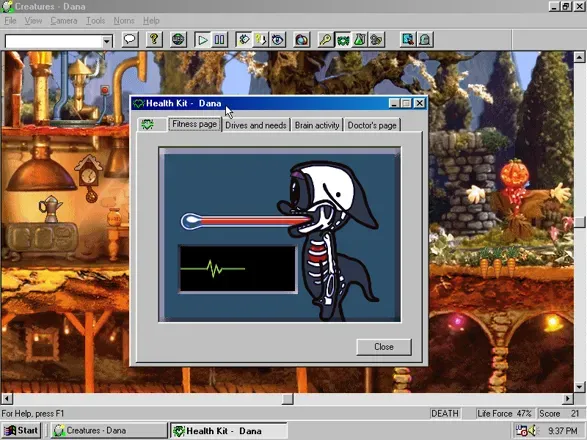The width and height of the screenshot is (587, 440).
Task: Open the Camera menu
Action: coord(64,21)
